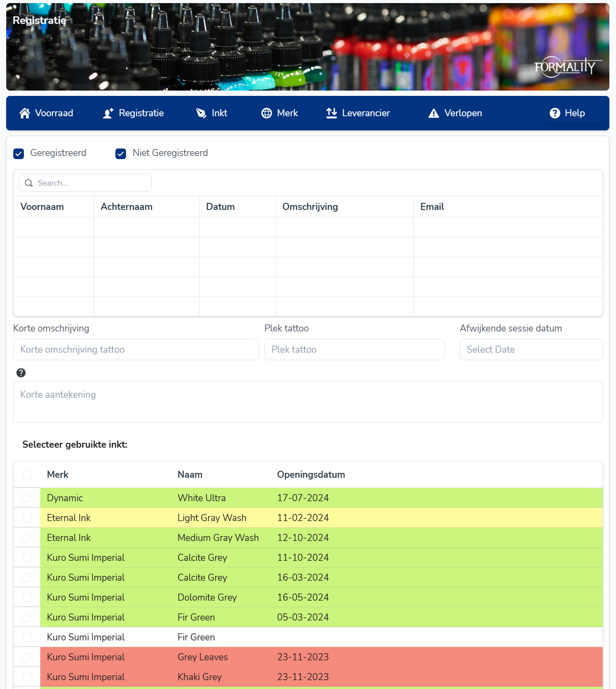Click the date 17-07-2024
Viewport: 616px width, 689px height.
(x=303, y=498)
